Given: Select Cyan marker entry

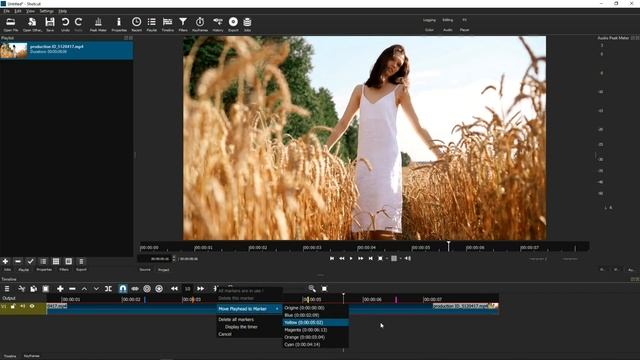Looking at the screenshot, I should pos(316,344).
